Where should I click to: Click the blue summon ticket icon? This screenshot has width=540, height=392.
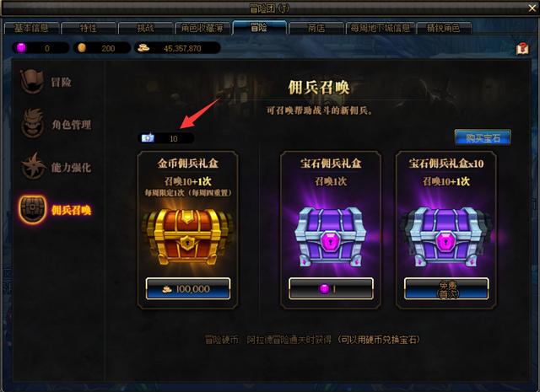tap(148, 138)
